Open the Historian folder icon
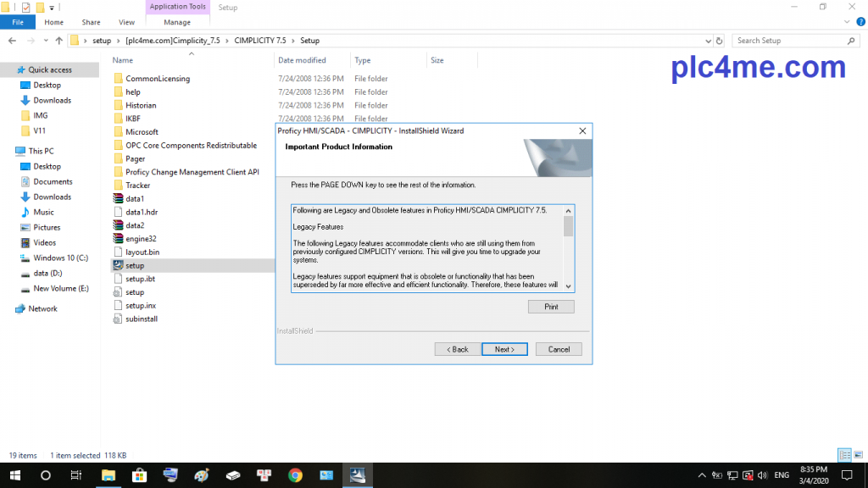868x488 pixels. [x=118, y=105]
